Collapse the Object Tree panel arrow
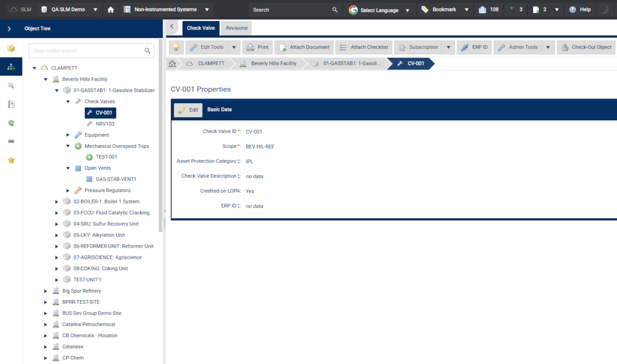This screenshot has height=364, width=617. point(9,29)
